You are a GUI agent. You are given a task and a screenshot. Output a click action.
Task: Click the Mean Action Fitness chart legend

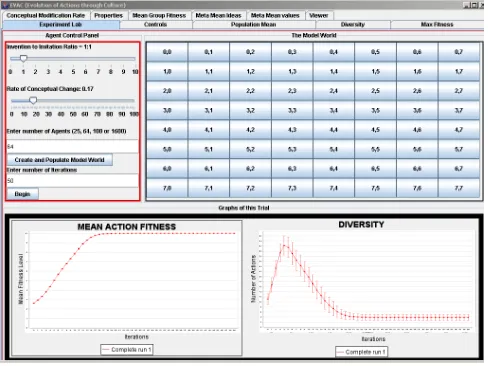pyautogui.click(x=127, y=349)
